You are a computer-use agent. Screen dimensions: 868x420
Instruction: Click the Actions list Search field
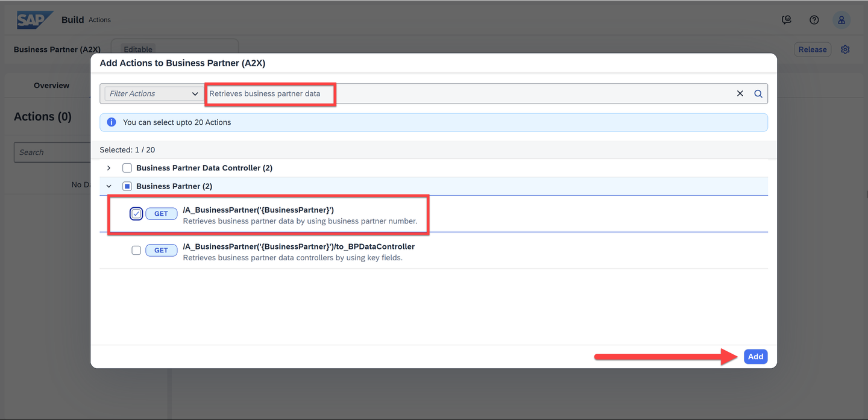coord(52,152)
